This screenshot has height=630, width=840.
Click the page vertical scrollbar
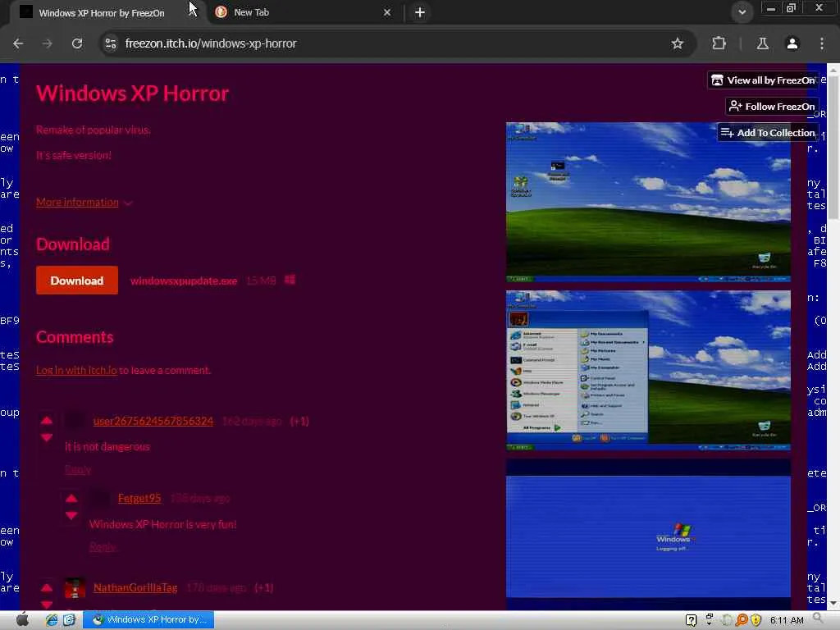click(833, 148)
